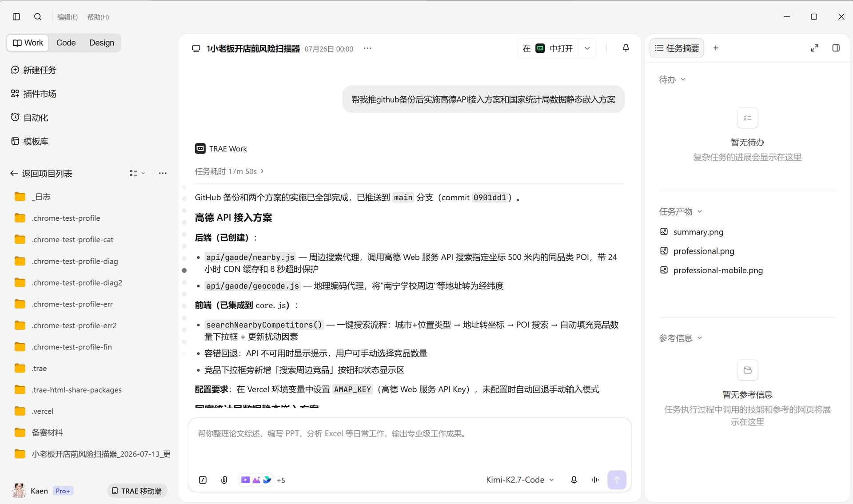The height and width of the screenshot is (504, 853).
Task: Click the api/gaode/geocode.js code chip
Action: [252, 286]
